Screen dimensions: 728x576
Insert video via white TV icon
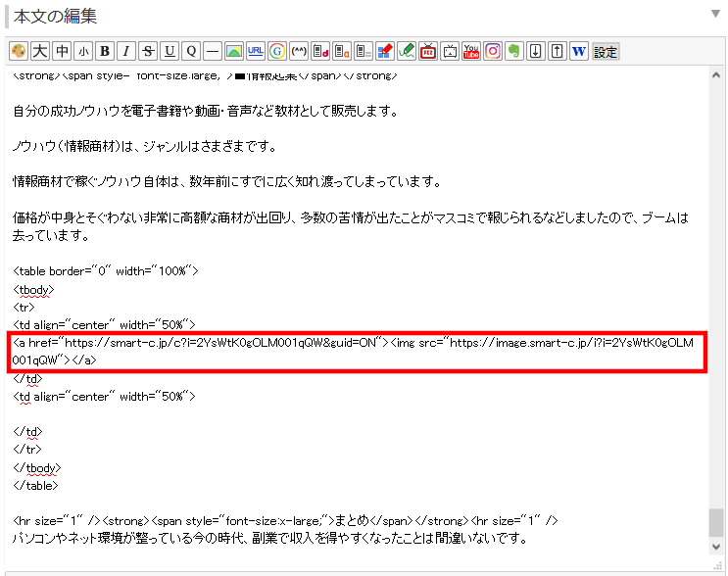point(450,51)
